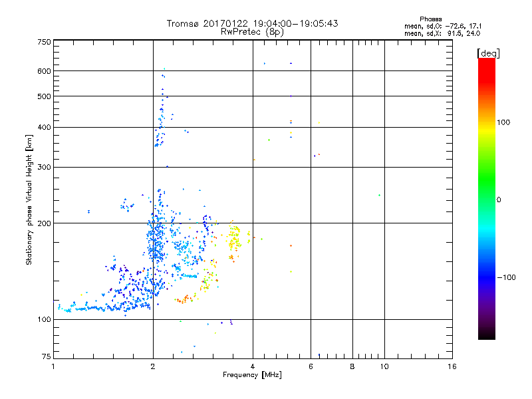This screenshot has width=532, height=399.
Task: Click the '[deg]' colorbar unit label
Action: (488, 53)
